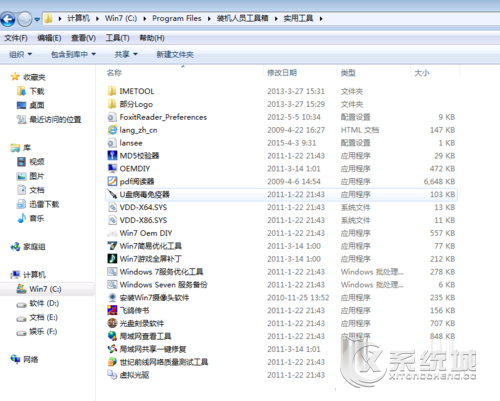The width and height of the screenshot is (500, 401).
Task: Sort by the 修改日期 column header
Action: [x=282, y=73]
